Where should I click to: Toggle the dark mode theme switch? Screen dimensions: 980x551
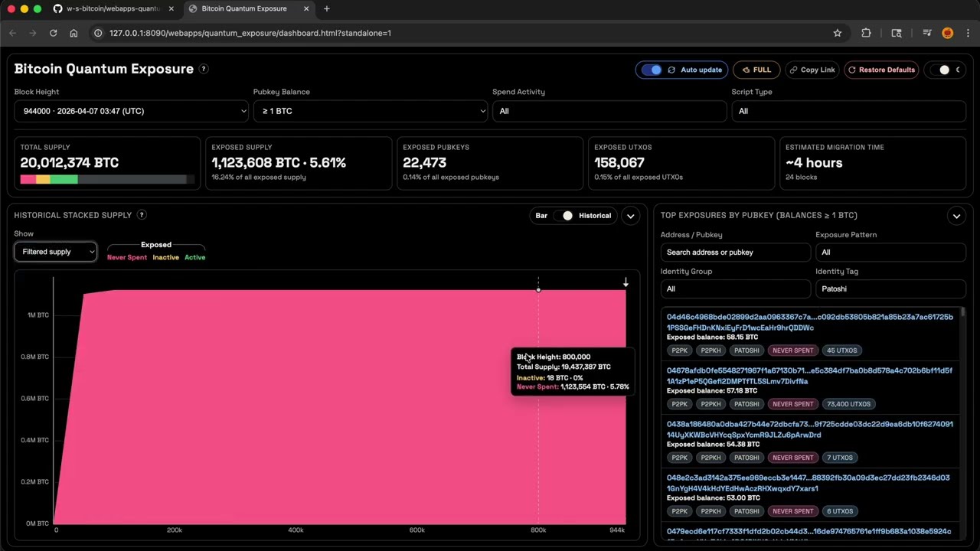click(x=945, y=70)
